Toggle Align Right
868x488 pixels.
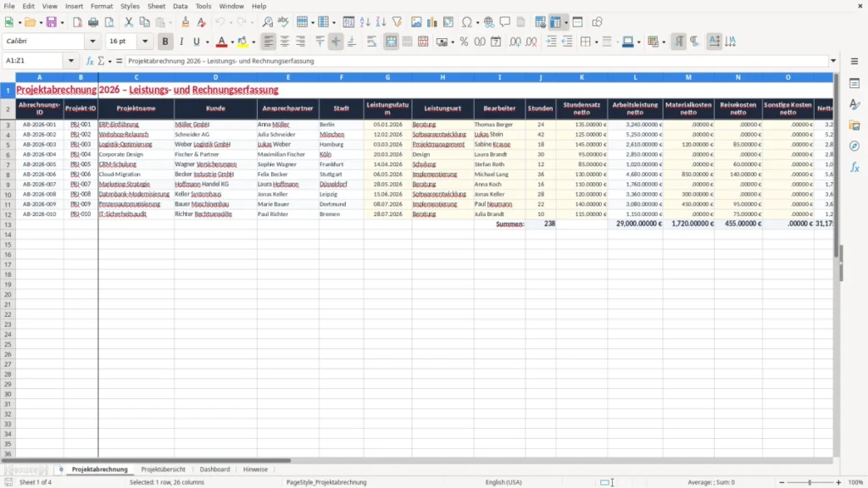[x=301, y=42]
